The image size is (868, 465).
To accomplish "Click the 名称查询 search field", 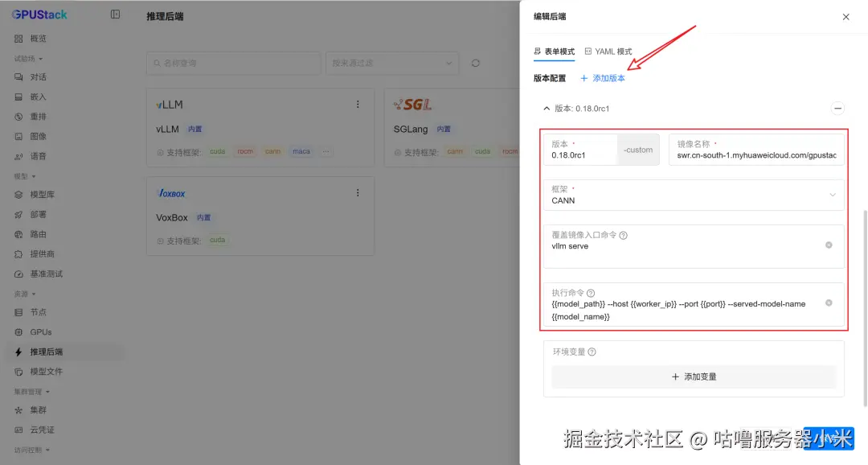I will 234,64.
